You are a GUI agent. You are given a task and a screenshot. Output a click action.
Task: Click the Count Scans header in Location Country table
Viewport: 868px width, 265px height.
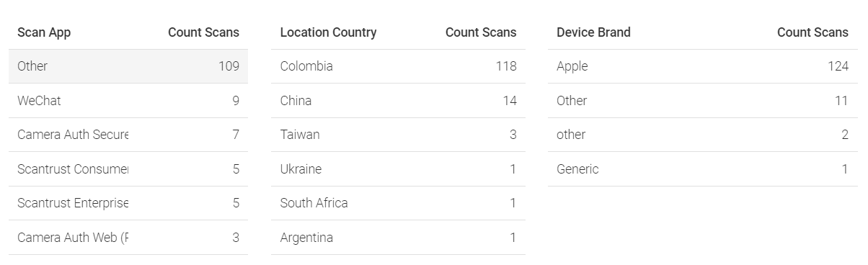pyautogui.click(x=481, y=32)
